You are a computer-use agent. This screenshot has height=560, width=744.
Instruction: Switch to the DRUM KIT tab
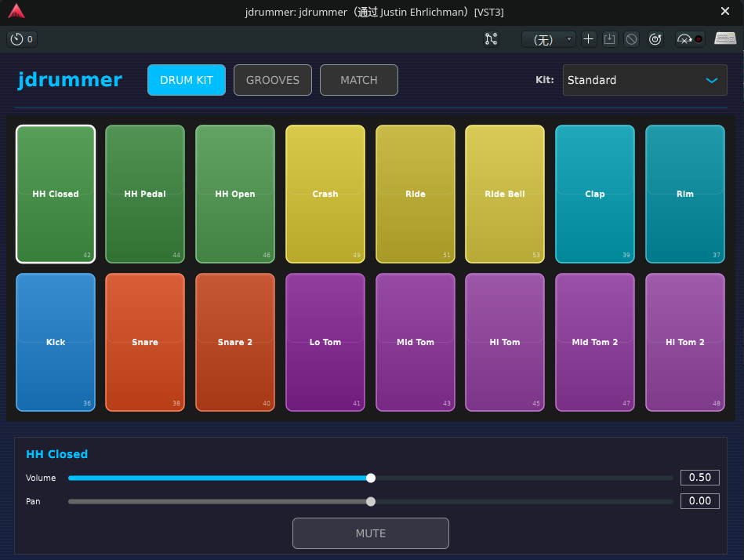pos(187,80)
